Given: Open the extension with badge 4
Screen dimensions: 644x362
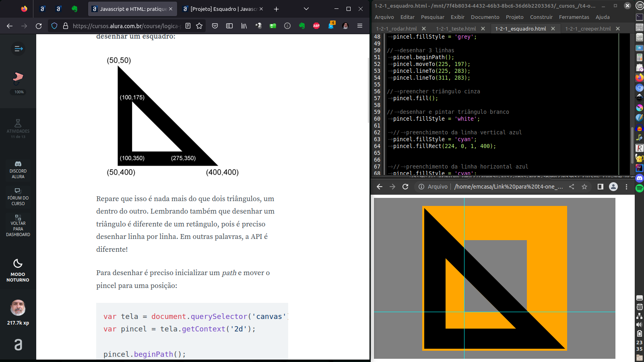Looking at the screenshot, I should pyautogui.click(x=331, y=25).
